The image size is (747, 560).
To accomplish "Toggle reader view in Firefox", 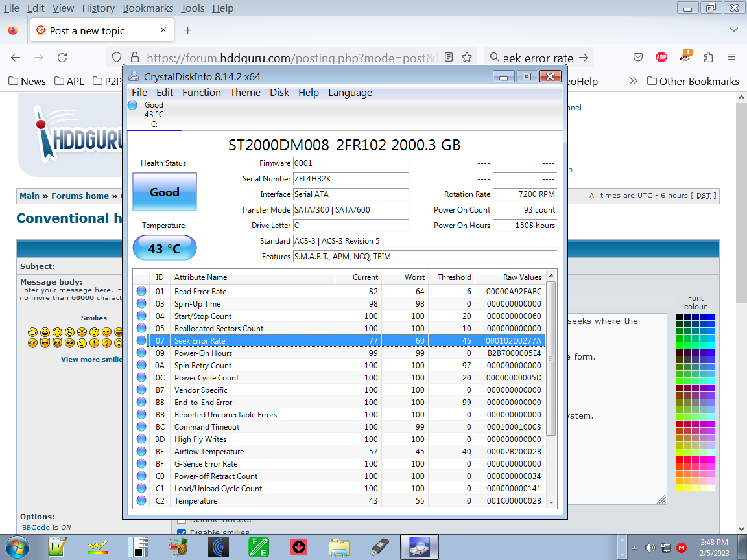I will 449,57.
